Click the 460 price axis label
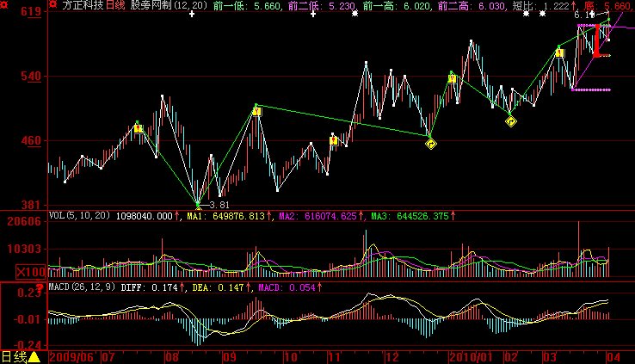The height and width of the screenshot is (364, 635). [31, 141]
